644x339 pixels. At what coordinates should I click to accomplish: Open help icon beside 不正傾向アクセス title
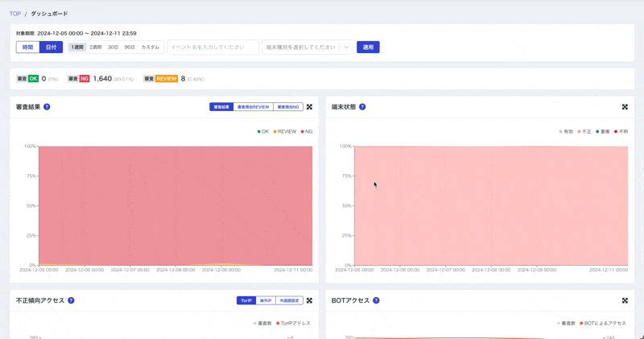point(71,300)
